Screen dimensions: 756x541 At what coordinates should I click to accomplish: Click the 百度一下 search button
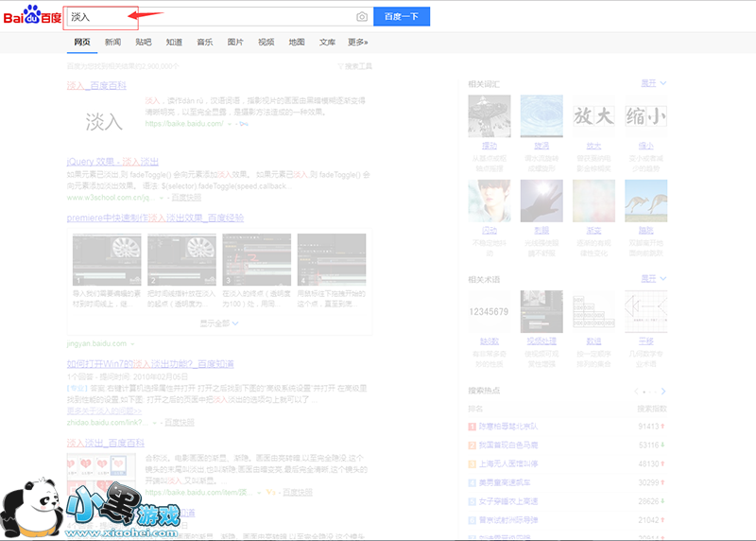coord(401,17)
